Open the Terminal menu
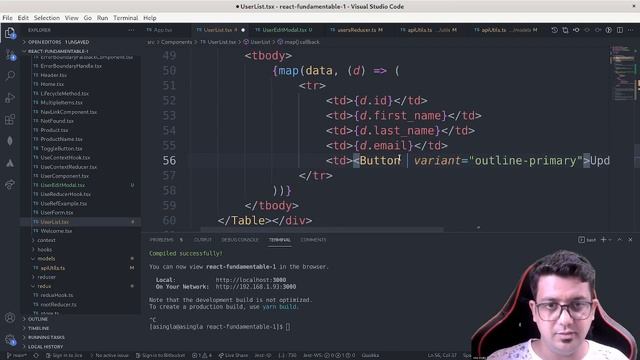Viewport: 640px width, 360px height. pos(126,18)
